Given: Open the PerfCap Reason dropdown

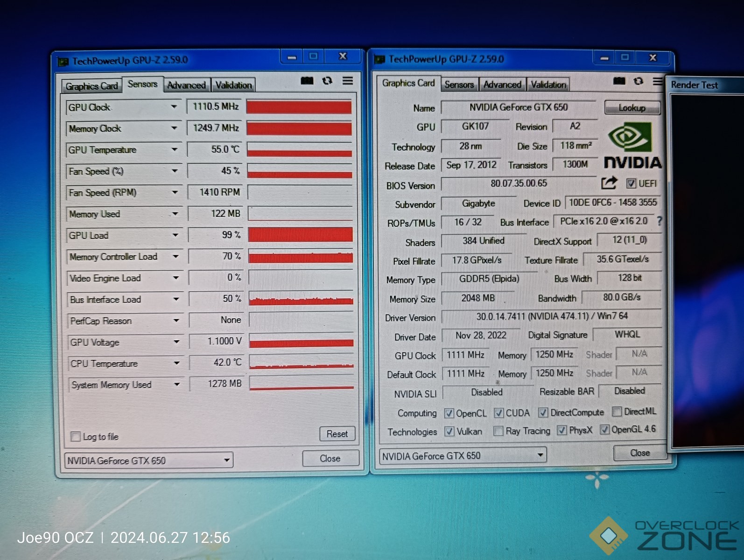Looking at the screenshot, I should pyautogui.click(x=176, y=321).
